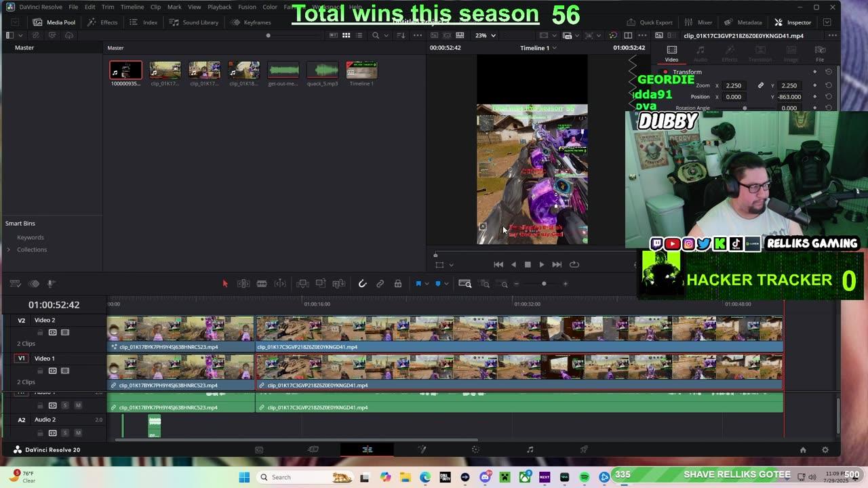The image size is (868, 488).
Task: Open the Effects panel button
Action: click(x=102, y=22)
